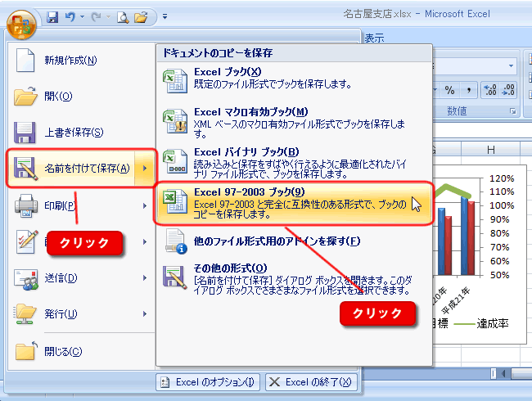Click the open folder icon for 開く
The height and width of the screenshot is (401, 532).
click(x=25, y=96)
